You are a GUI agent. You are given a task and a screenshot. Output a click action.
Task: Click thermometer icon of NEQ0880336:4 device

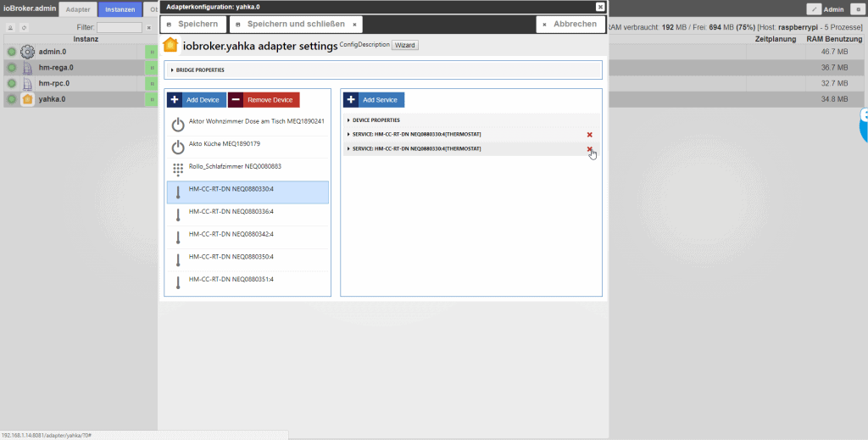[178, 214]
